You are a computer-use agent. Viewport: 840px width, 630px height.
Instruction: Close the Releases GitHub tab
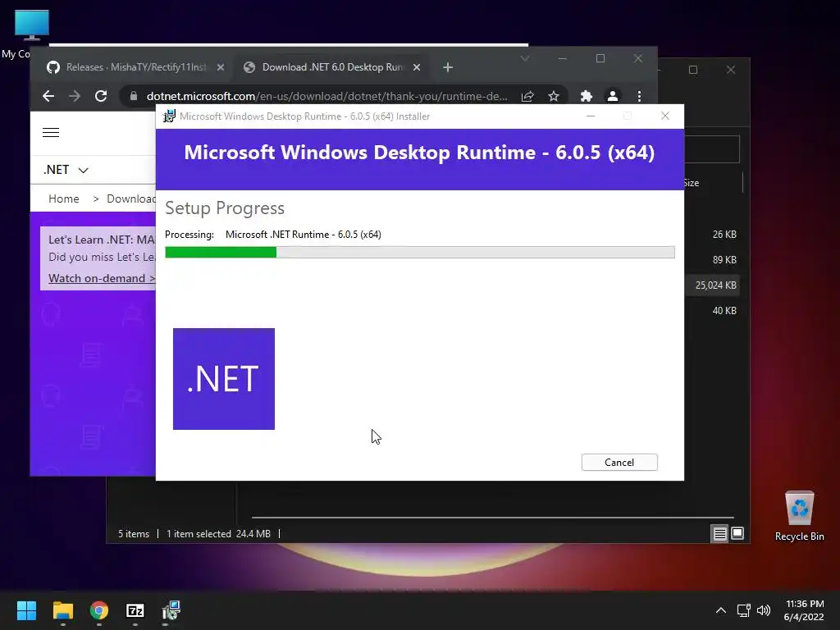coord(220,67)
